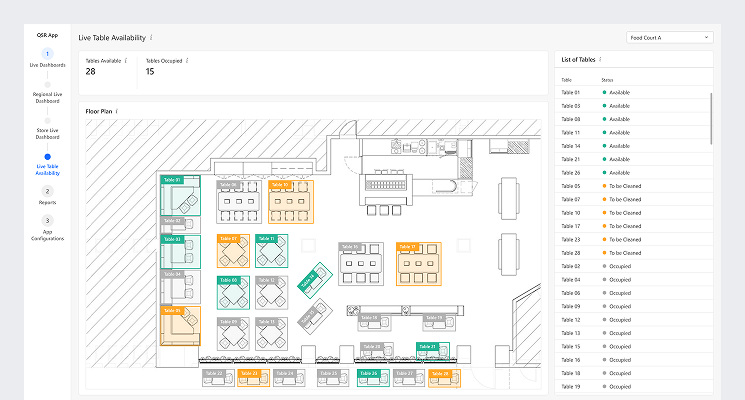The image size is (745, 400).
Task: Click info icon beside List of Tables
Action: pos(600,60)
